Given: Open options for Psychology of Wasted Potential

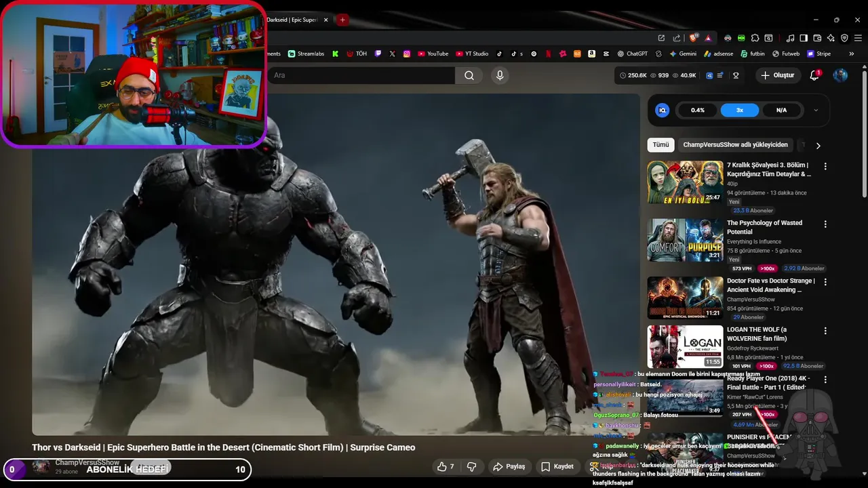Looking at the screenshot, I should pos(825,224).
